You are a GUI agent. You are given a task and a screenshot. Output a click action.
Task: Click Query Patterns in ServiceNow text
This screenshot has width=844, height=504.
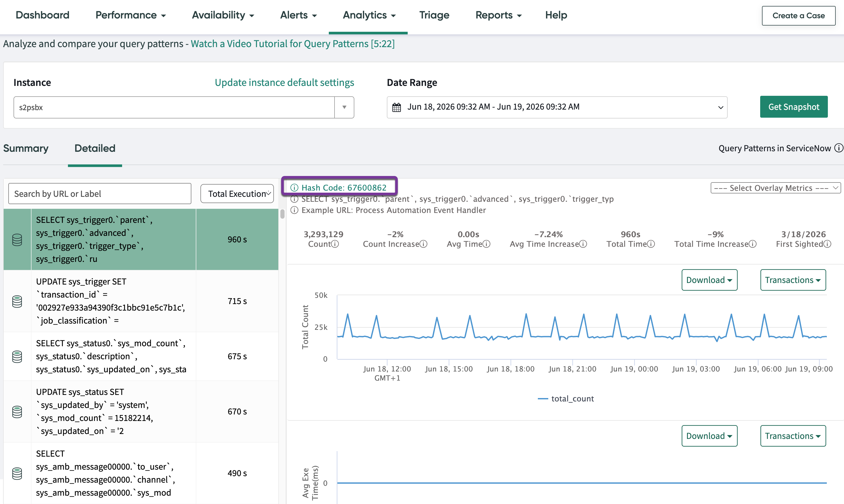(x=775, y=148)
